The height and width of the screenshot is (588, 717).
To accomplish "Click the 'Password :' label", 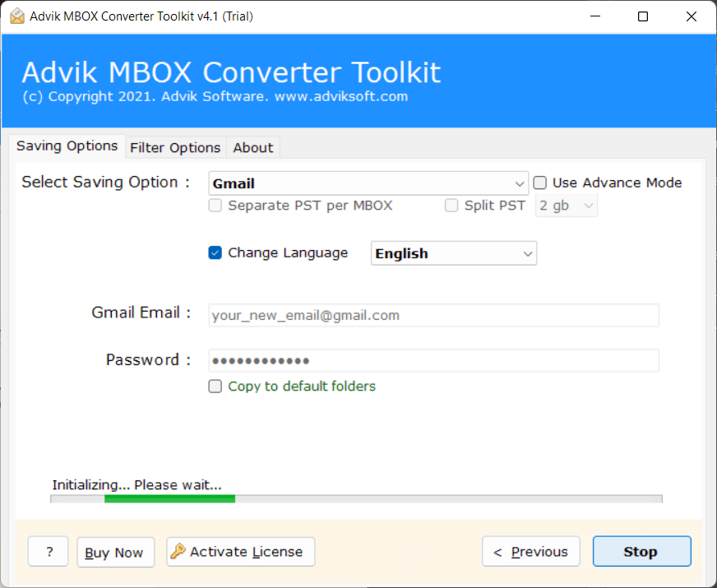I will pyautogui.click(x=148, y=360).
